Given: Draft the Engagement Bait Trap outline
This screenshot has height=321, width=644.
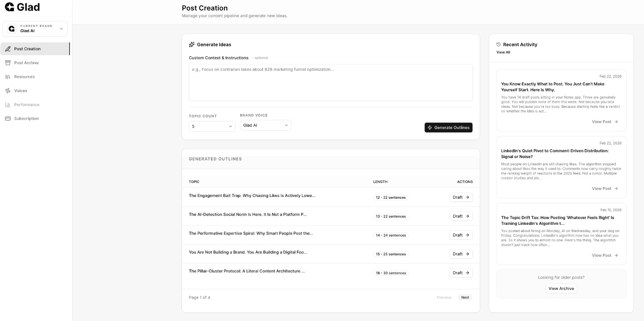Looking at the screenshot, I should tap(461, 198).
